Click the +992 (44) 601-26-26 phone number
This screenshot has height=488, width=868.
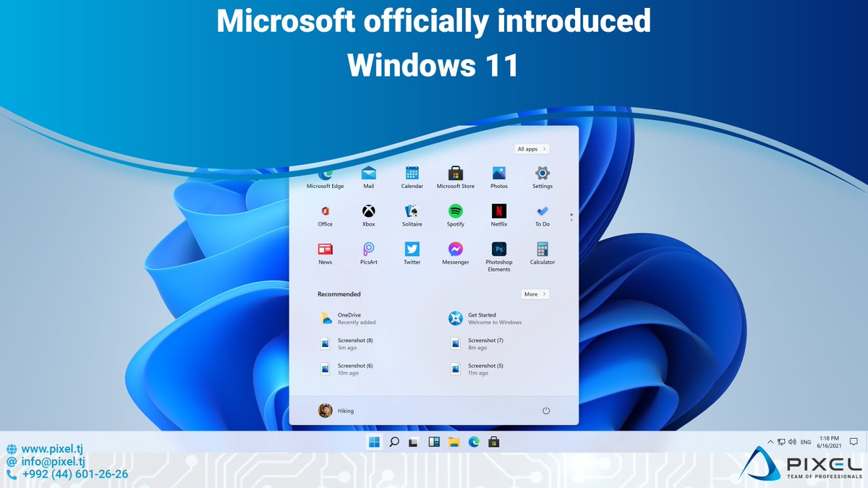coord(75,474)
